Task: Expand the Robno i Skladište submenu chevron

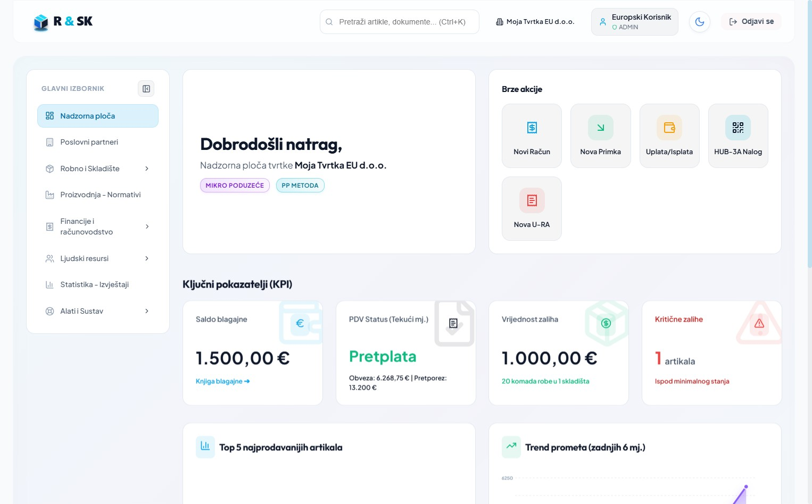Action: (147, 169)
